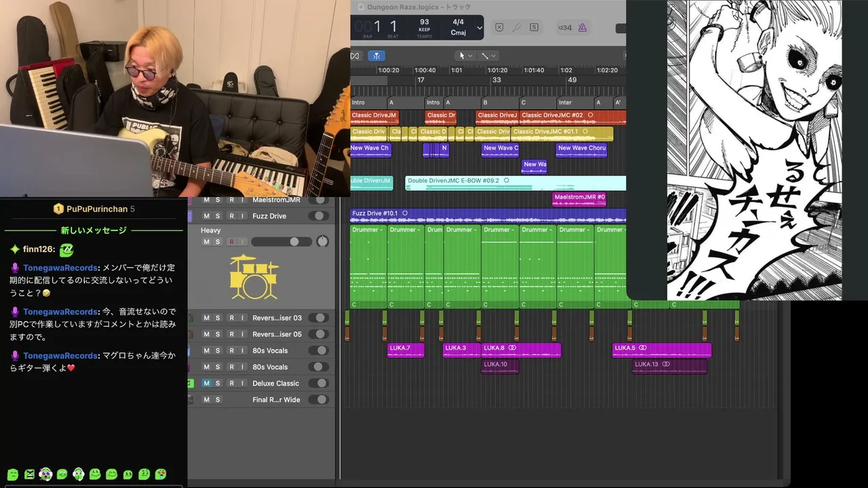Record-enable the Heavy drummer track
Screen dimensions: 868x488
(x=231, y=242)
